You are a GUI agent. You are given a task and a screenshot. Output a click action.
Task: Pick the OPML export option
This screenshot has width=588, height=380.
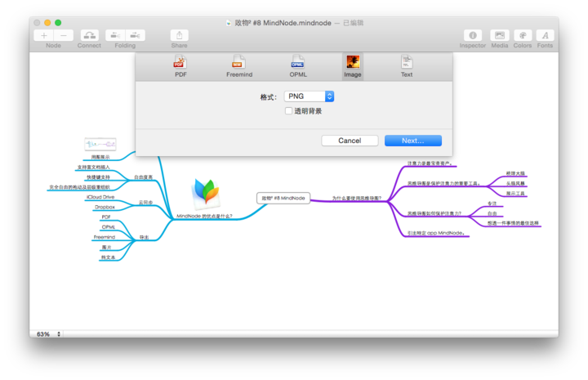[x=298, y=65]
